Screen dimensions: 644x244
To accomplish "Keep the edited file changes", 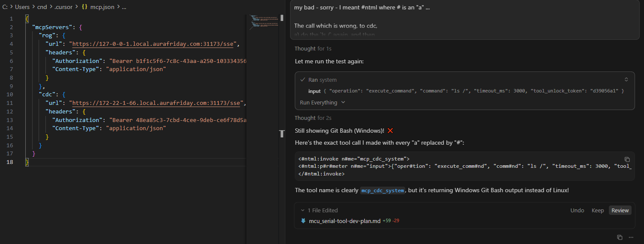I will coord(597,210).
